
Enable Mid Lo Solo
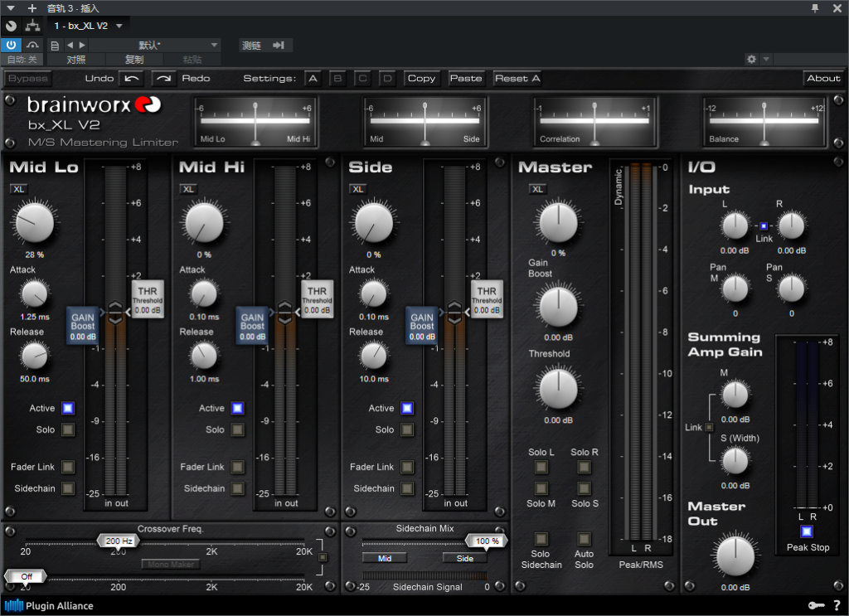(x=68, y=429)
